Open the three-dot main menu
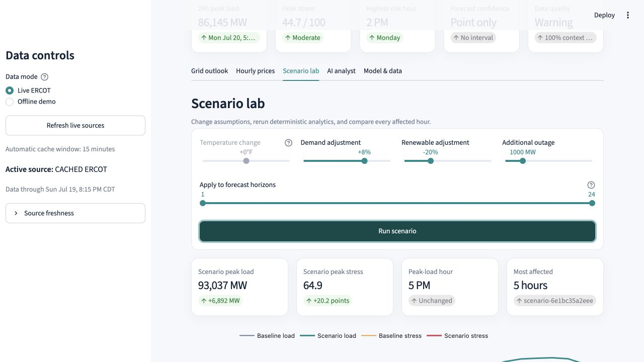The width and height of the screenshot is (644, 362). [627, 15]
